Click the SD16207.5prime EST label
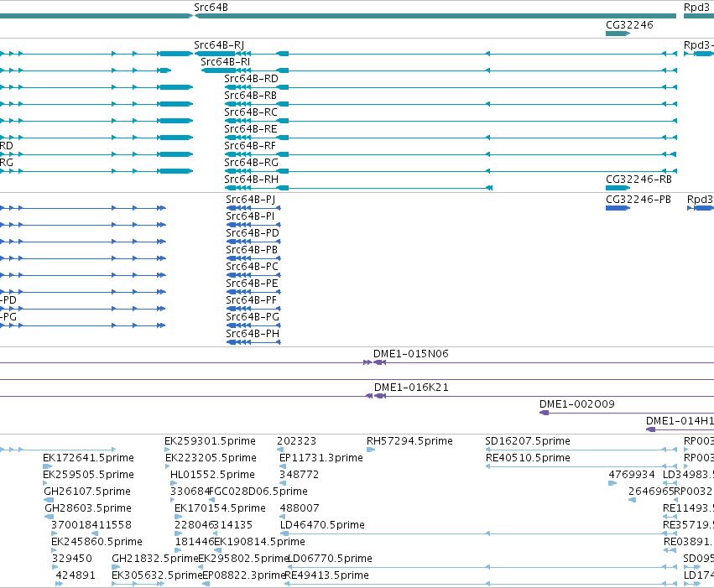 pyautogui.click(x=528, y=440)
